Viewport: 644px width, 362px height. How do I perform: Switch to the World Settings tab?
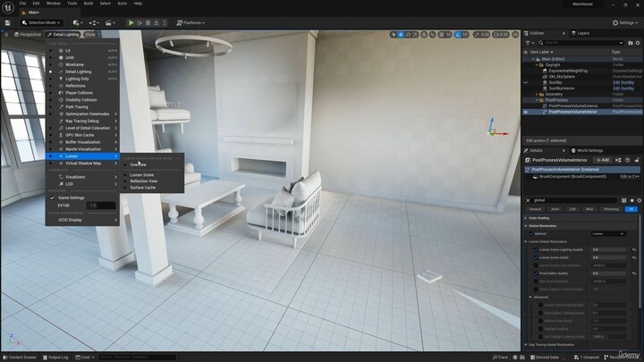click(587, 151)
